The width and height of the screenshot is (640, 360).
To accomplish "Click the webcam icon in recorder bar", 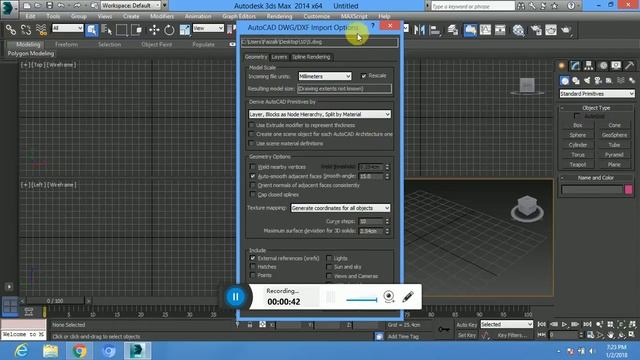I will (x=389, y=297).
